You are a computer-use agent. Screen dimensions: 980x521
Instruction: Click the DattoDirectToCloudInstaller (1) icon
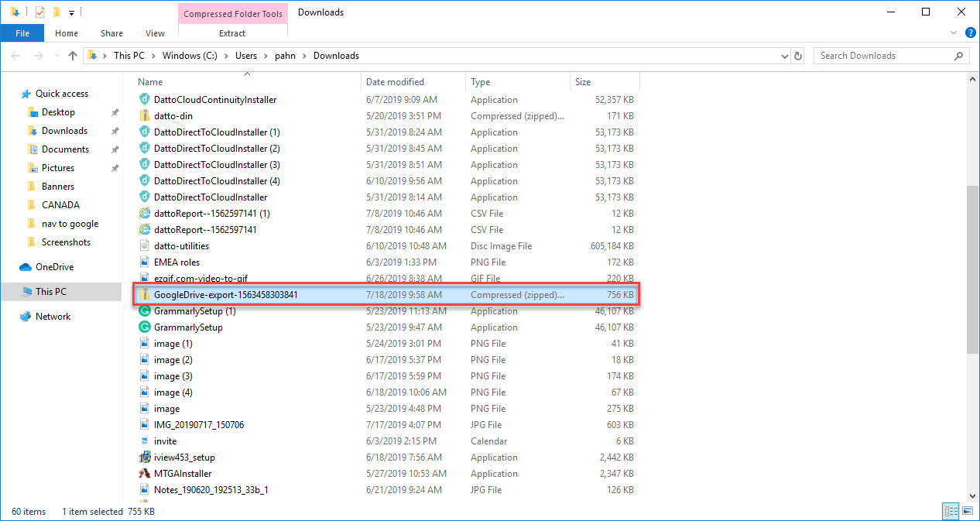click(x=144, y=132)
